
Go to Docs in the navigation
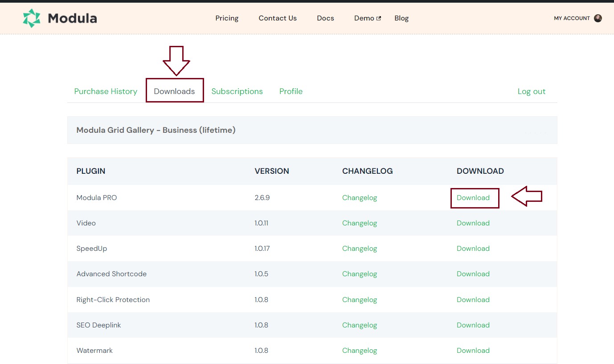pyautogui.click(x=325, y=18)
